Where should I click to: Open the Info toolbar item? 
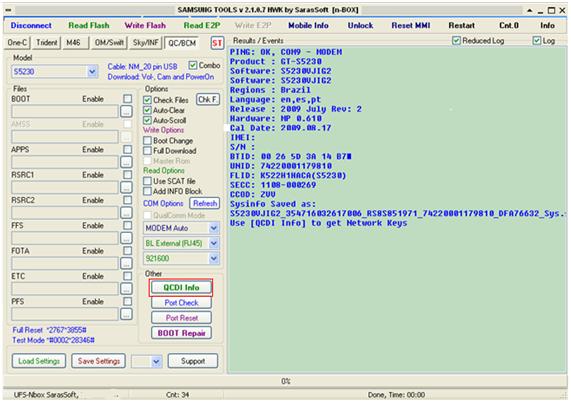coord(547,25)
